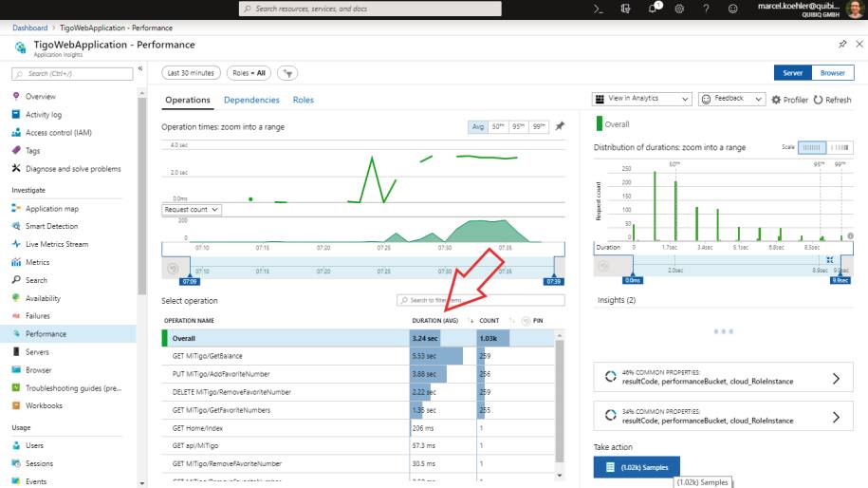Open portal settings gear icon
Image resolution: width=868 pixels, height=488 pixels.
pyautogui.click(x=679, y=9)
